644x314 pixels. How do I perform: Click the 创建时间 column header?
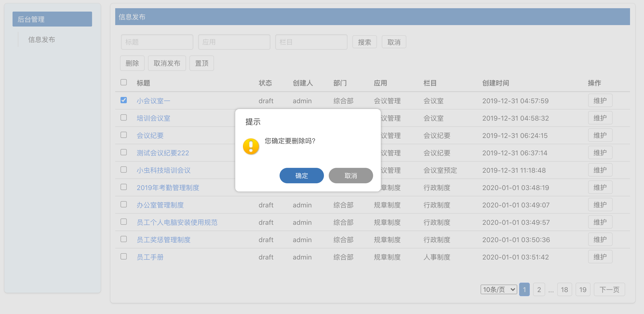coord(496,83)
